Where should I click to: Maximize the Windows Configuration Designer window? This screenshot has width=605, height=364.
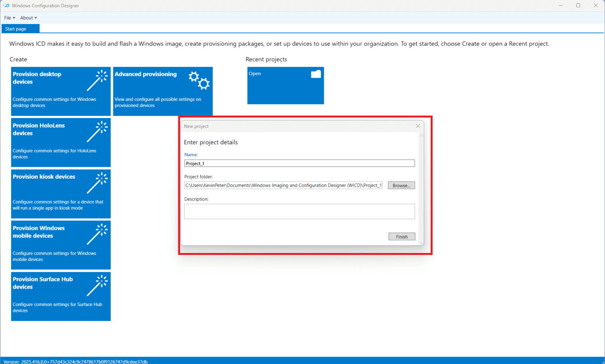tap(578, 6)
